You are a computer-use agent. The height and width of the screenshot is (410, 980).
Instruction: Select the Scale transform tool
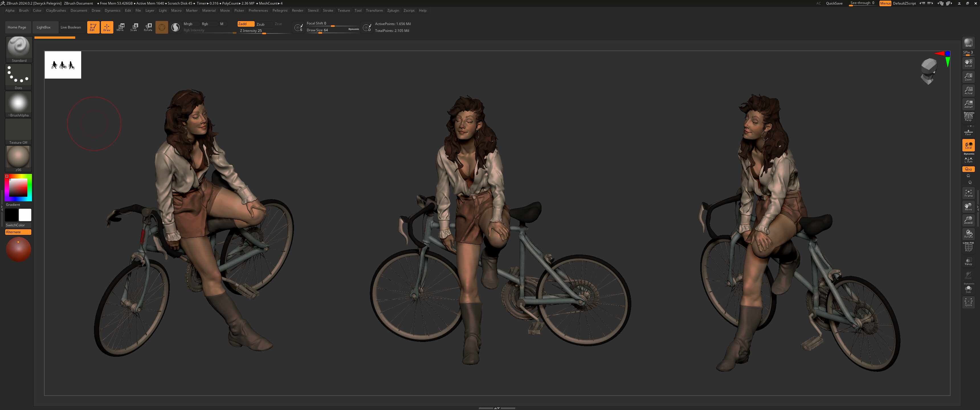pos(134,27)
